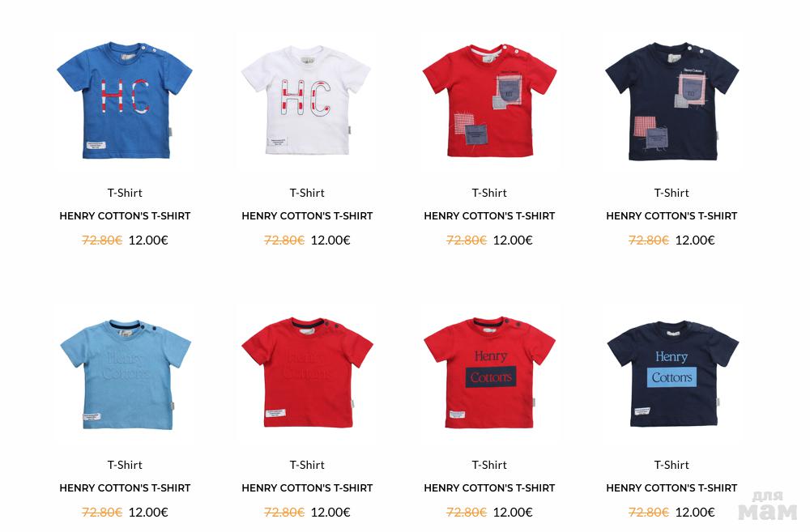Click title under the blue HC shirt

tap(125, 216)
